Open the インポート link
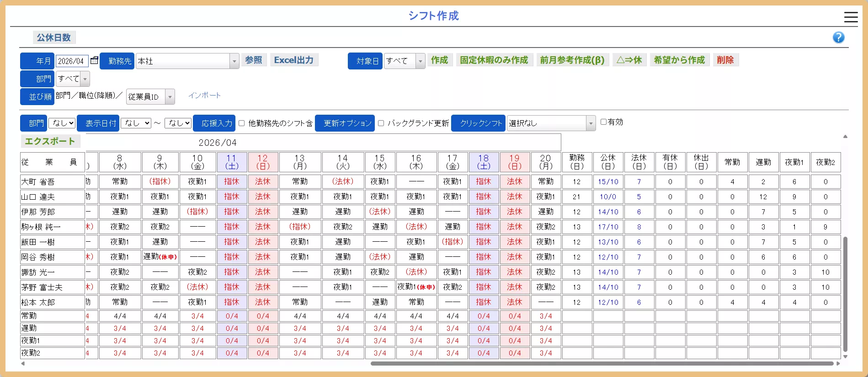The height and width of the screenshot is (377, 868). [x=204, y=95]
